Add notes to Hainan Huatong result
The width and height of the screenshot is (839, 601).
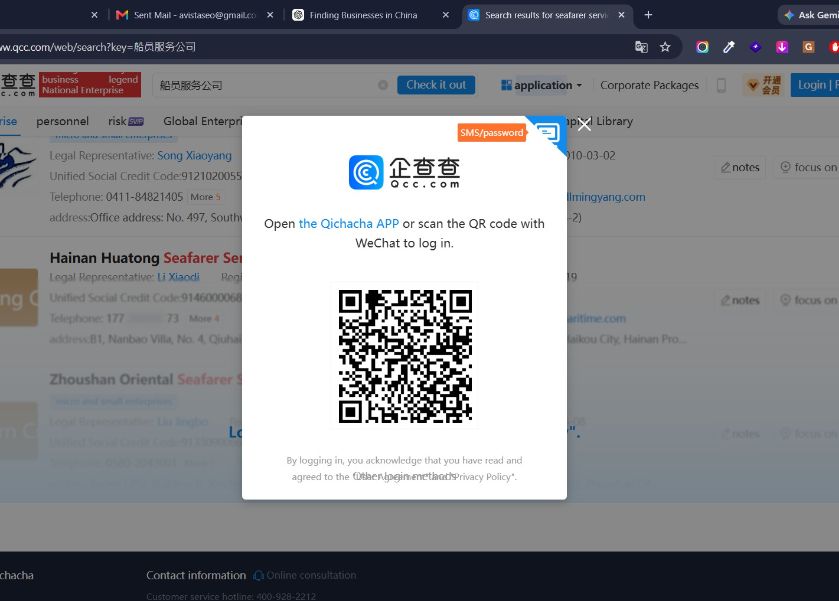(741, 300)
